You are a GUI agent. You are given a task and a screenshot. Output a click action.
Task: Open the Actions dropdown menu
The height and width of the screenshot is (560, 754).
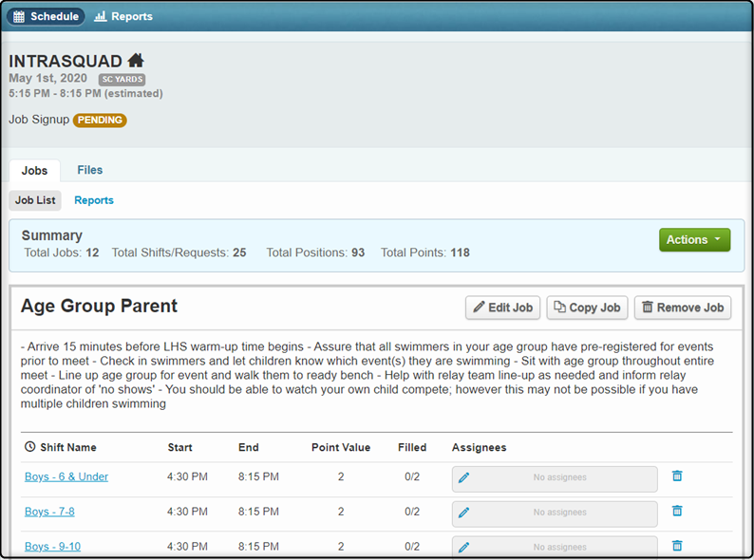[694, 239]
